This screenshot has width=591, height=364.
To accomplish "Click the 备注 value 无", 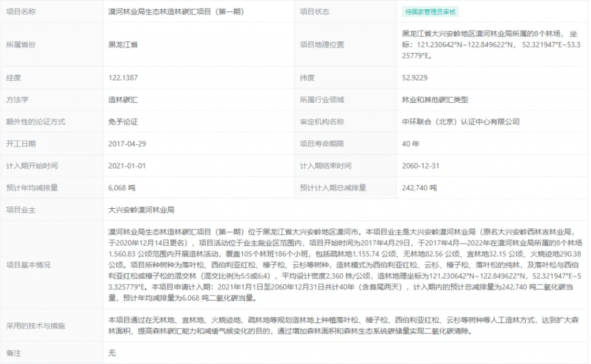I will tap(112, 352).
